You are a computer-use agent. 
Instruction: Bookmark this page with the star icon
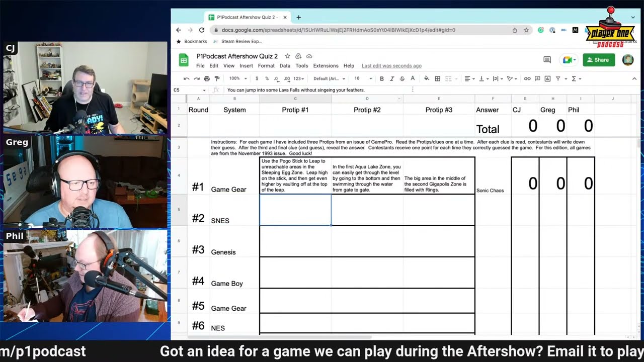526,30
